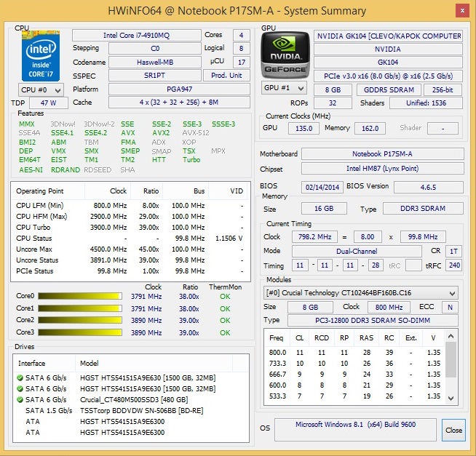This screenshot has height=456, width=476.
Task: Click the GPU memory clock value 162.0
Action: click(x=370, y=128)
